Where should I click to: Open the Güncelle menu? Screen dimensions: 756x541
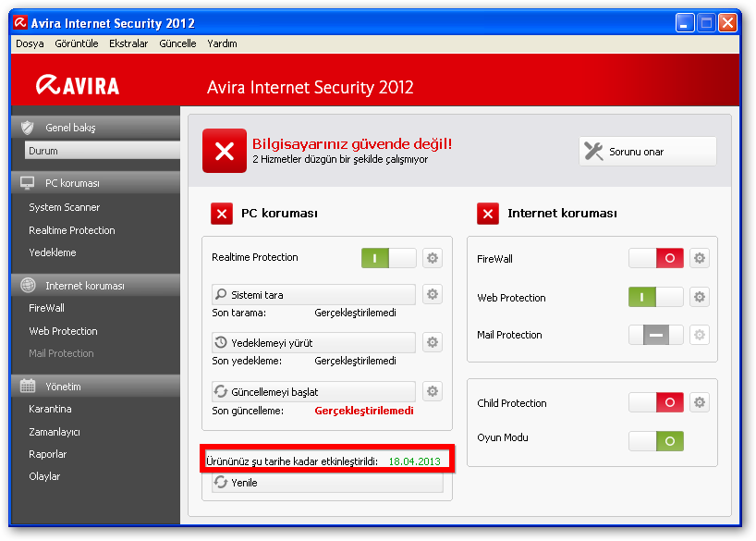(177, 43)
